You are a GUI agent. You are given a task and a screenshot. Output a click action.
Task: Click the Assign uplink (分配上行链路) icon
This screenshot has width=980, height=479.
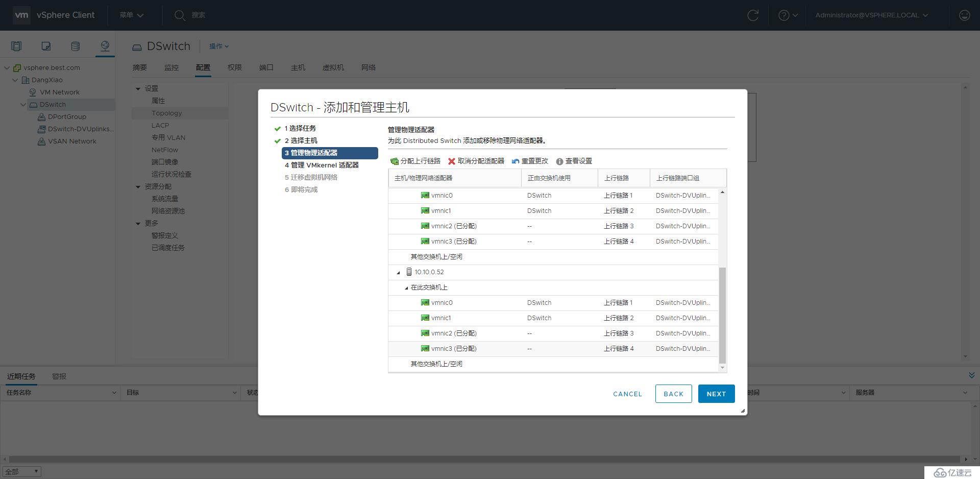(x=395, y=161)
